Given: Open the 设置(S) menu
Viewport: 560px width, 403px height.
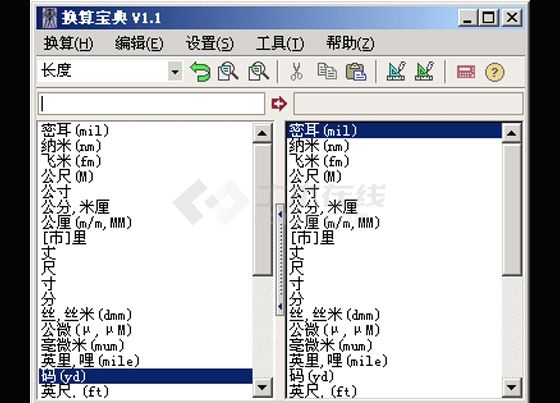Looking at the screenshot, I should (210, 44).
